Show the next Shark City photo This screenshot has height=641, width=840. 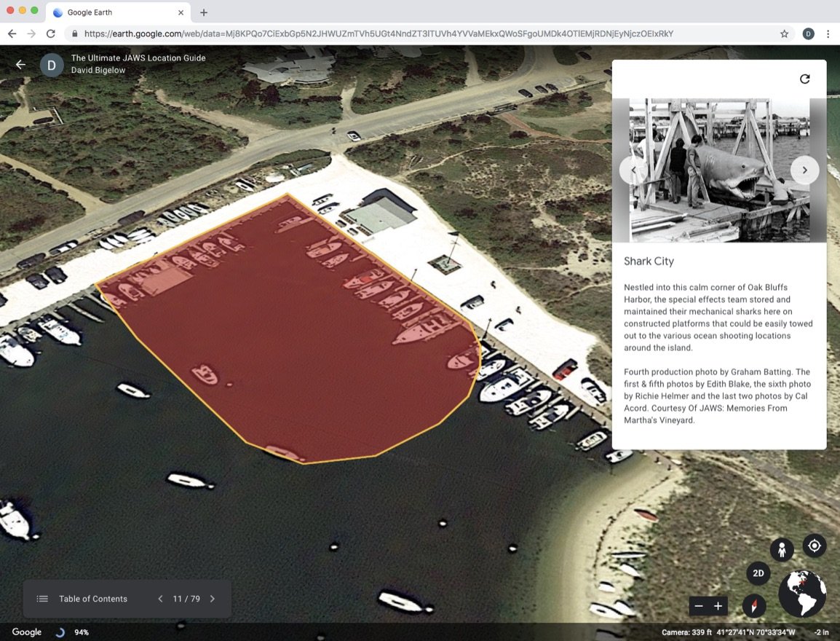click(x=804, y=170)
